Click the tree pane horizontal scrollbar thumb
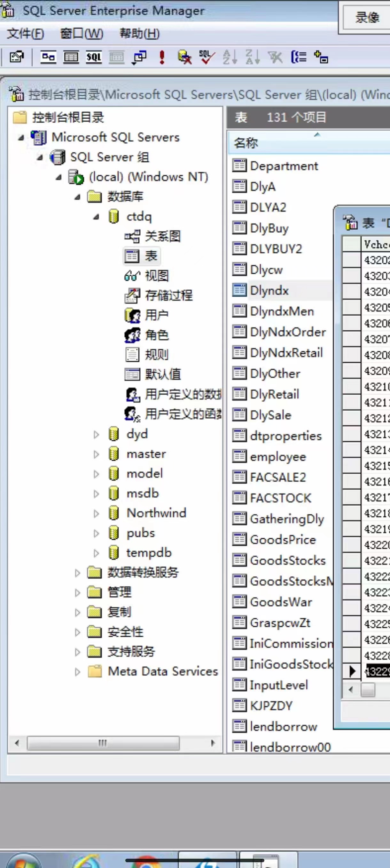 coord(103,743)
